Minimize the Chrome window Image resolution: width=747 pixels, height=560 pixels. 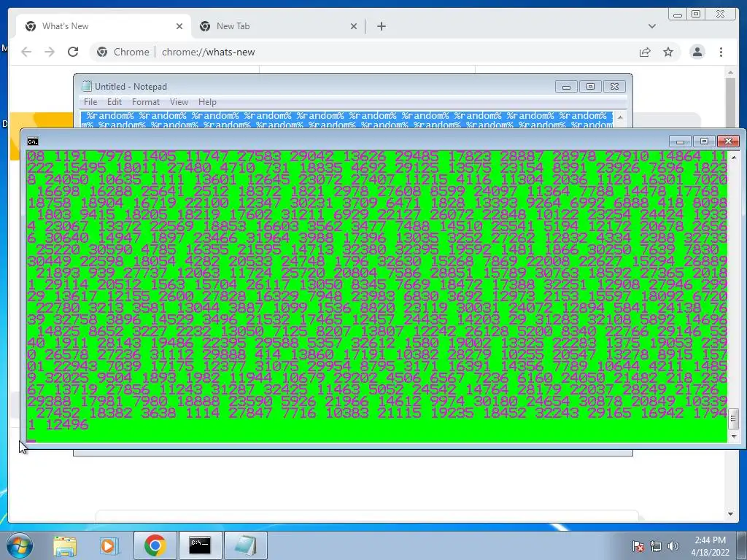click(x=678, y=15)
